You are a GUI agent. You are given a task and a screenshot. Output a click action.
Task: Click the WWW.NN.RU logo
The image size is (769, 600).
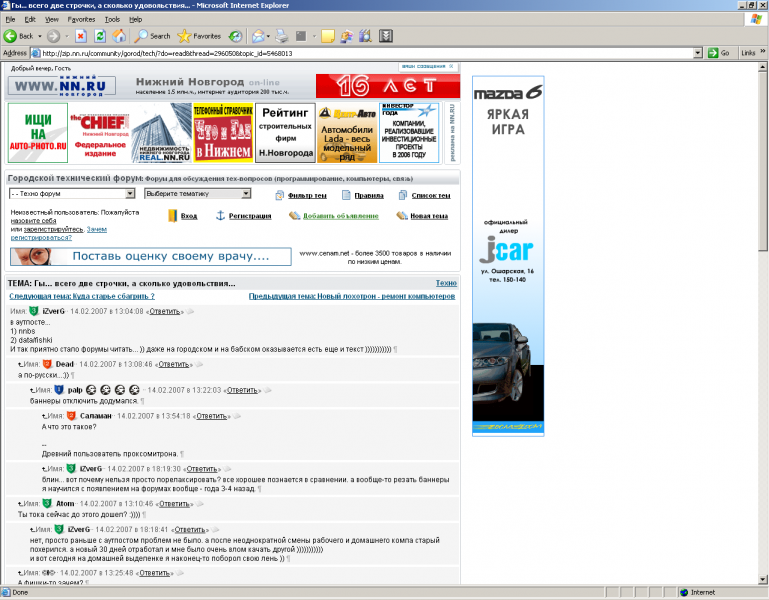point(62,86)
